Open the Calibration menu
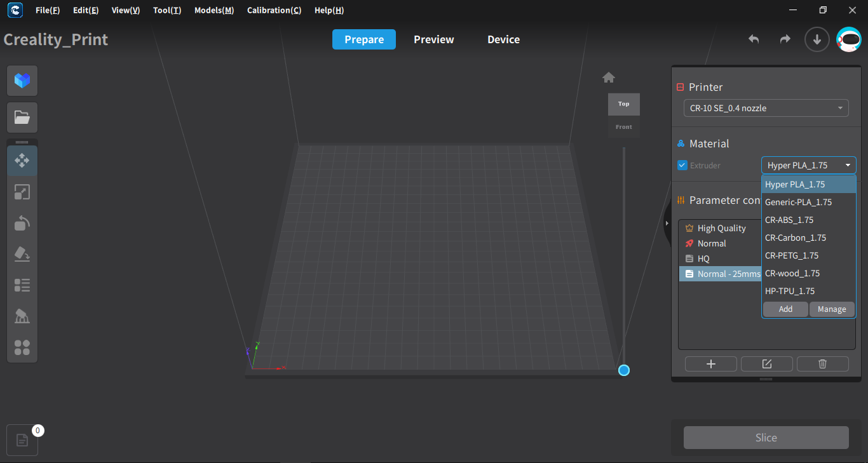 275,10
